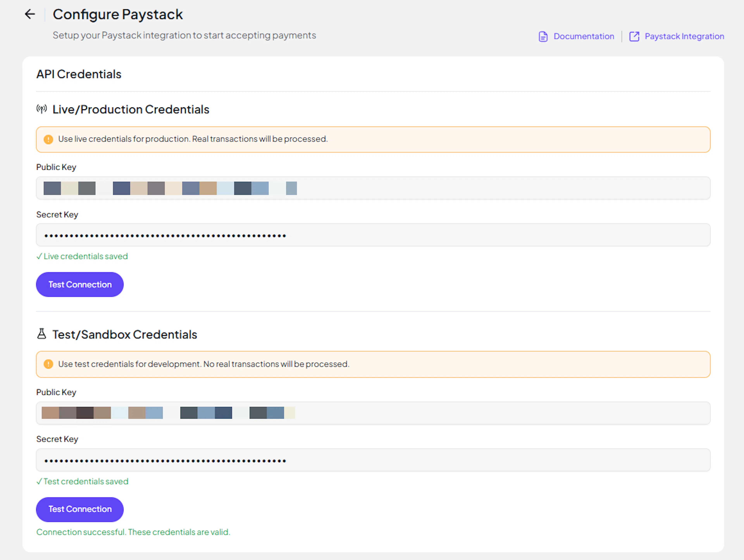Screen dimensions: 744x560
Task: Click the Documentation file icon
Action: coord(543,36)
